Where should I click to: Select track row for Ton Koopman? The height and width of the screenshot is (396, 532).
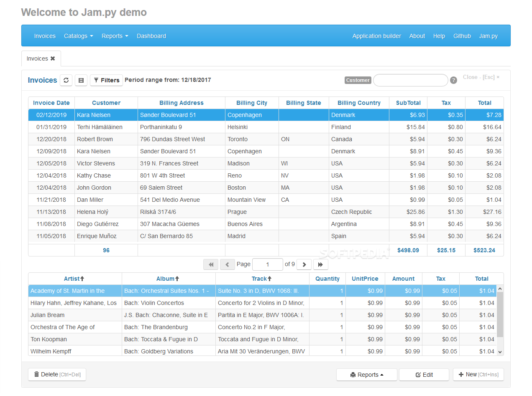tap(262, 339)
